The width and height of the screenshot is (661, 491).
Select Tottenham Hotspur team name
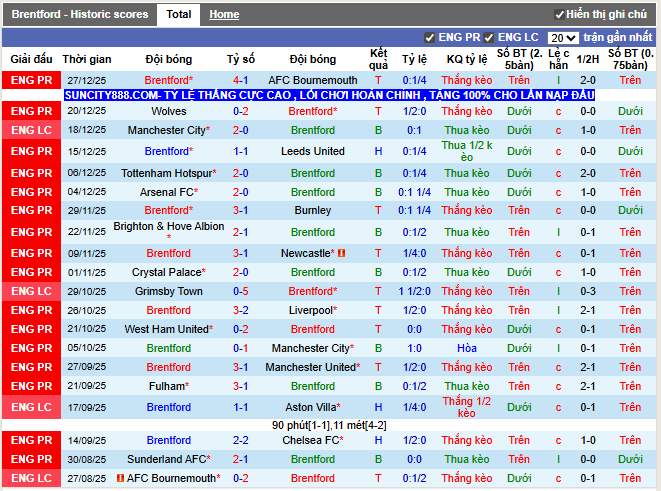(x=169, y=173)
